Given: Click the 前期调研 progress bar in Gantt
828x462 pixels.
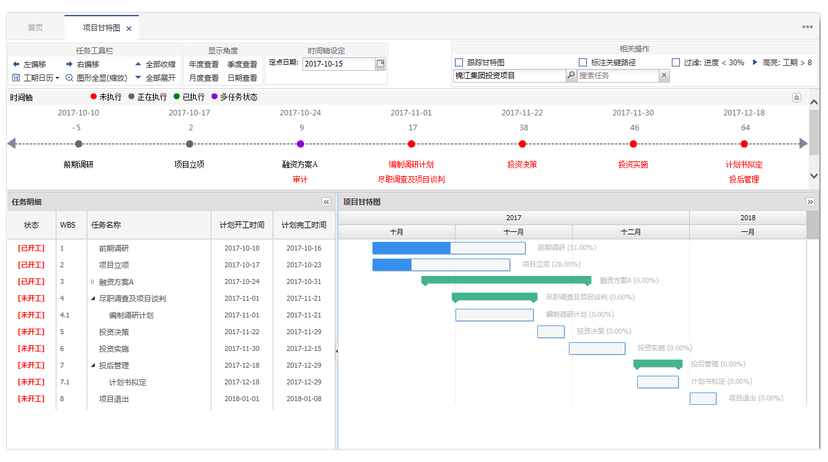Looking at the screenshot, I should pyautogui.click(x=449, y=248).
